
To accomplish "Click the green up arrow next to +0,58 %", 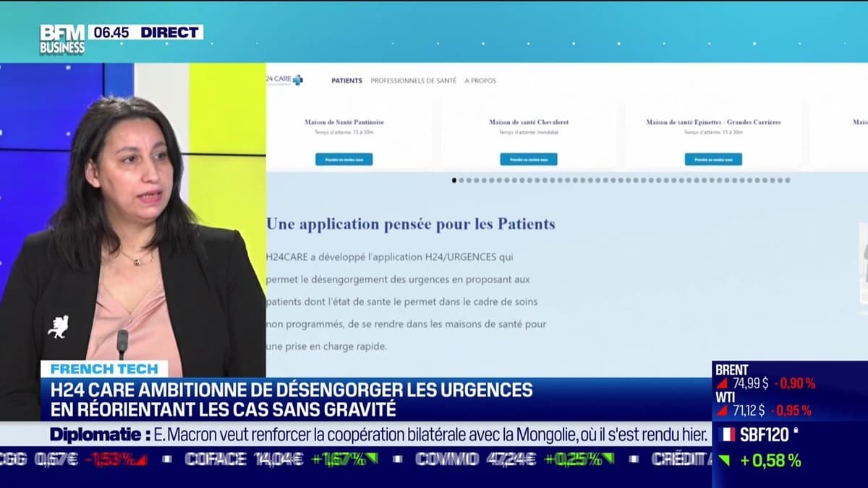I will click(x=724, y=461).
